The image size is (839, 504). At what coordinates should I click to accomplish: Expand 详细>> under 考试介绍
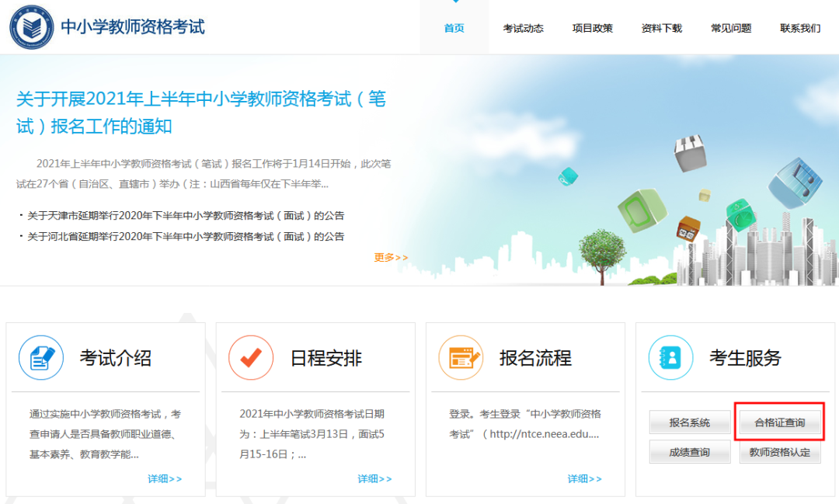pyautogui.click(x=165, y=479)
